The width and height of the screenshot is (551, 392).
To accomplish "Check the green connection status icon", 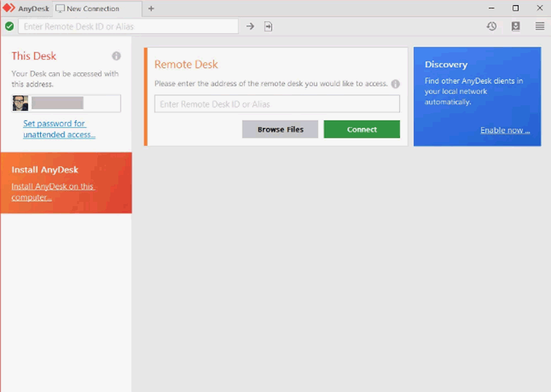I will tap(9, 26).
